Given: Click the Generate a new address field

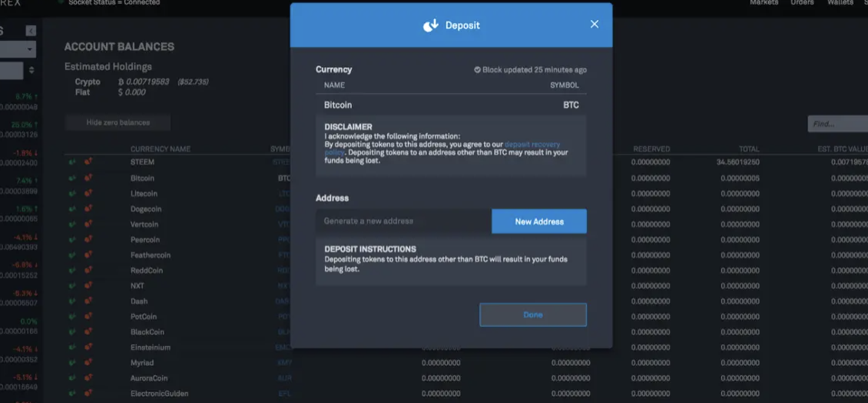Looking at the screenshot, I should [x=403, y=221].
